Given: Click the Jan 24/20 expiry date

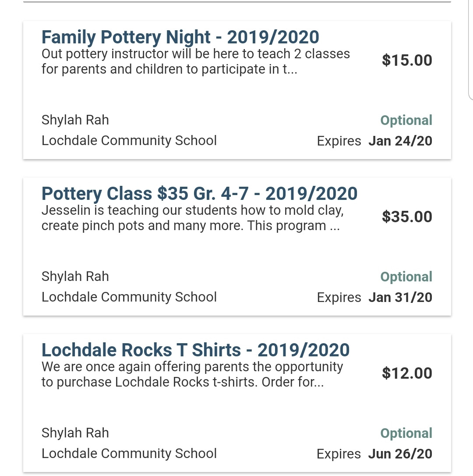Looking at the screenshot, I should tap(400, 141).
